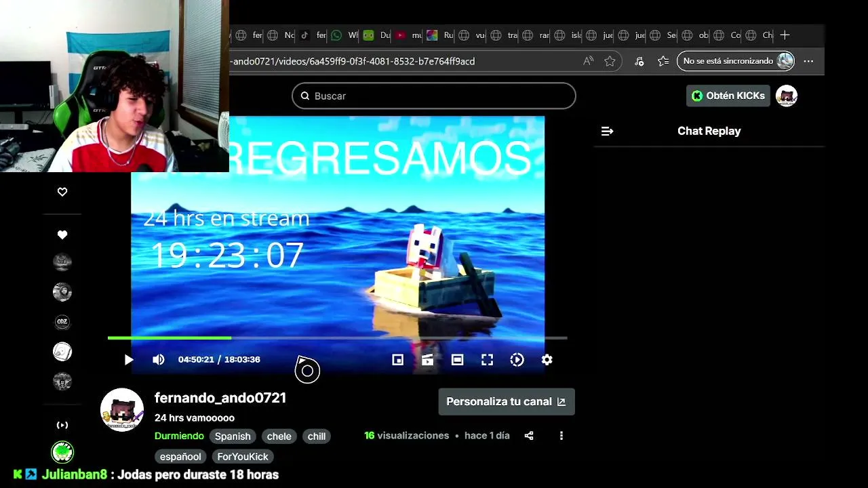868x488 pixels.
Task: Click the lower heart sidebar icon
Action: (62, 235)
